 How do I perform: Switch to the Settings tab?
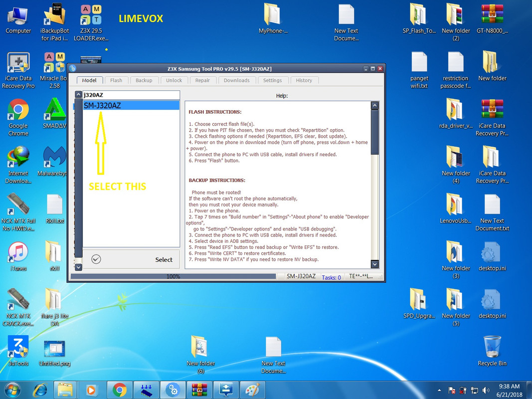tap(272, 80)
